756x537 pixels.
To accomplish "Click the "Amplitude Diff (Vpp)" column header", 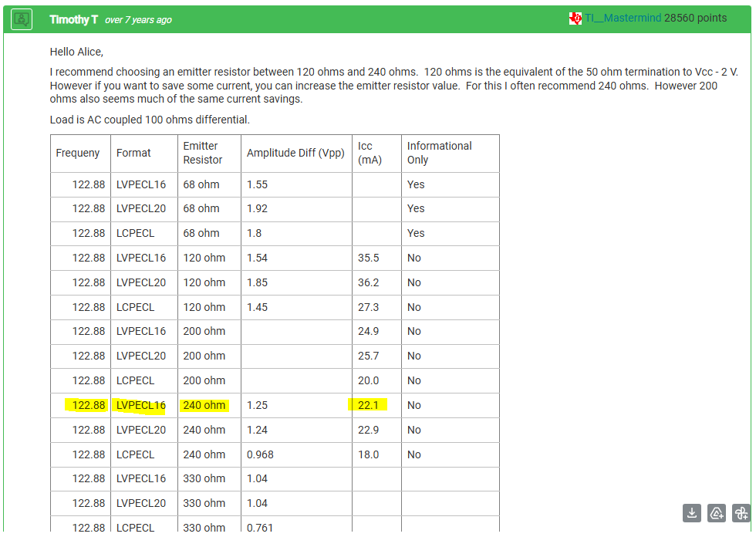I will (295, 153).
